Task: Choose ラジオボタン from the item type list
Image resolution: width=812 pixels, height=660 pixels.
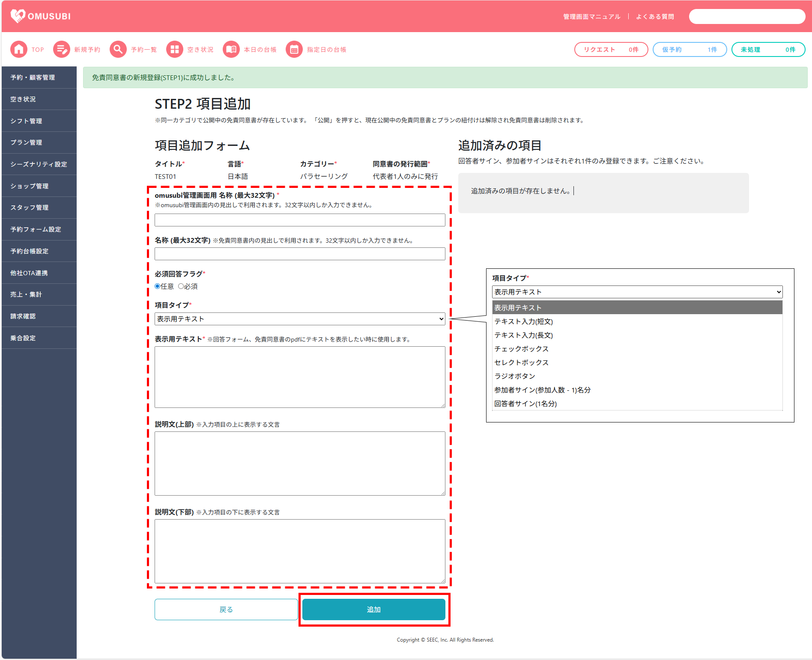Action: click(x=515, y=376)
